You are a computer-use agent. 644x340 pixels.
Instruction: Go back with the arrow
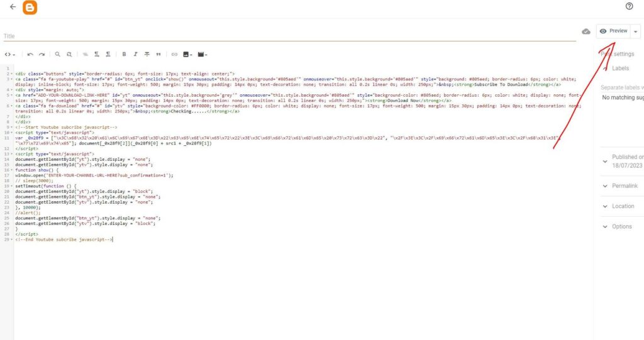[x=13, y=6]
